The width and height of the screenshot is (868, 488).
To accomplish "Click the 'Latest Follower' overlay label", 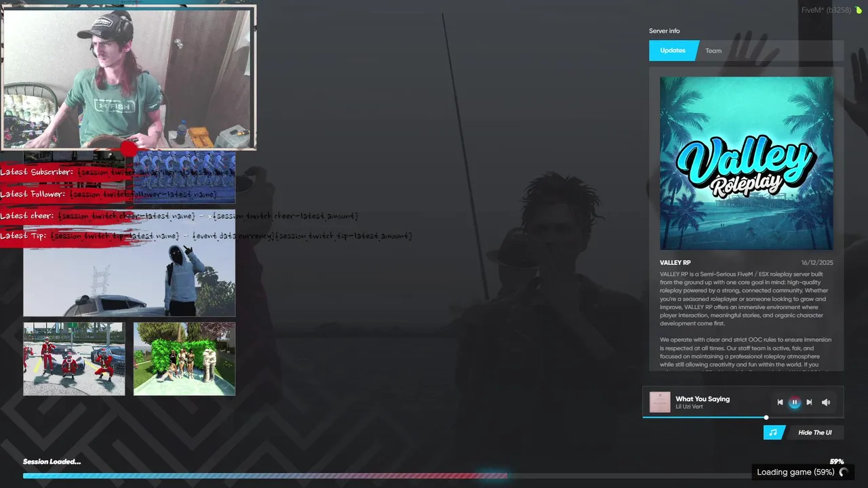I will 33,194.
